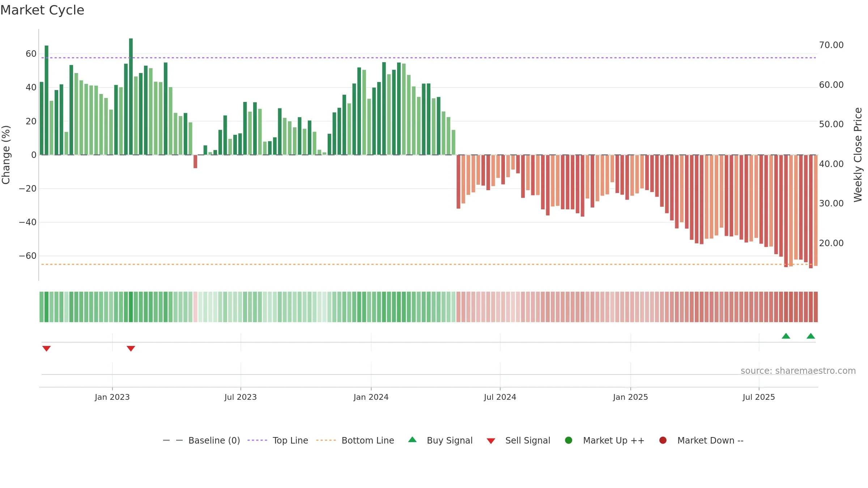Click the Jan 2023 x-axis label
The width and height of the screenshot is (868, 488).
[x=112, y=397]
